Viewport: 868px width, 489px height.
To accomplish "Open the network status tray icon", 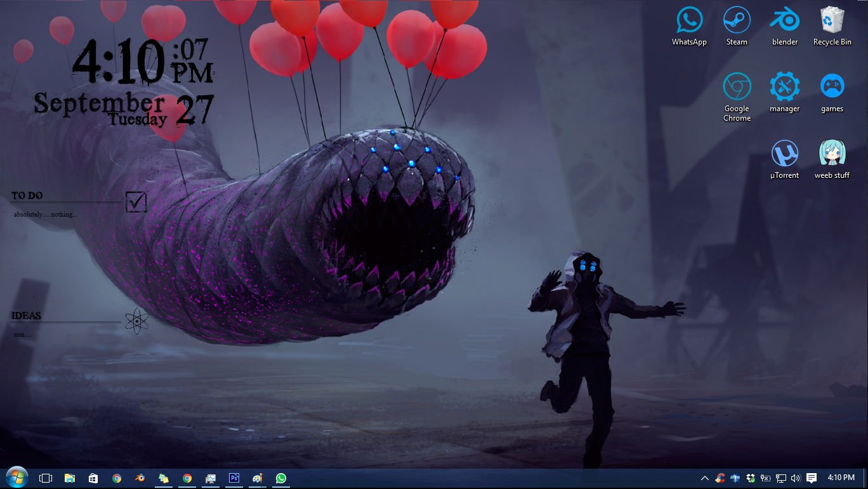I will coord(781,478).
